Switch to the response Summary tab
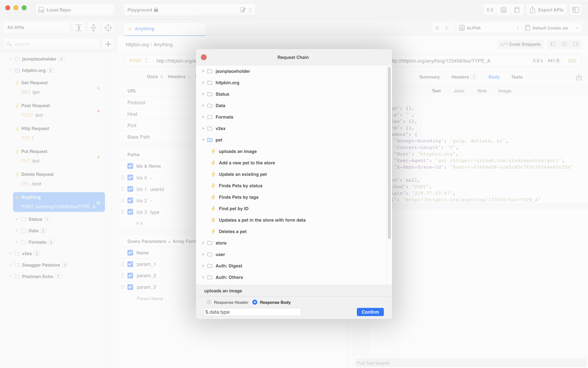The width and height of the screenshot is (588, 368). click(429, 77)
